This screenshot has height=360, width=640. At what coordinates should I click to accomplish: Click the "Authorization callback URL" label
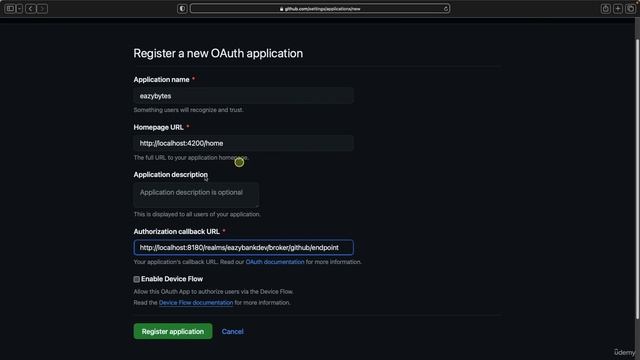tap(176, 231)
